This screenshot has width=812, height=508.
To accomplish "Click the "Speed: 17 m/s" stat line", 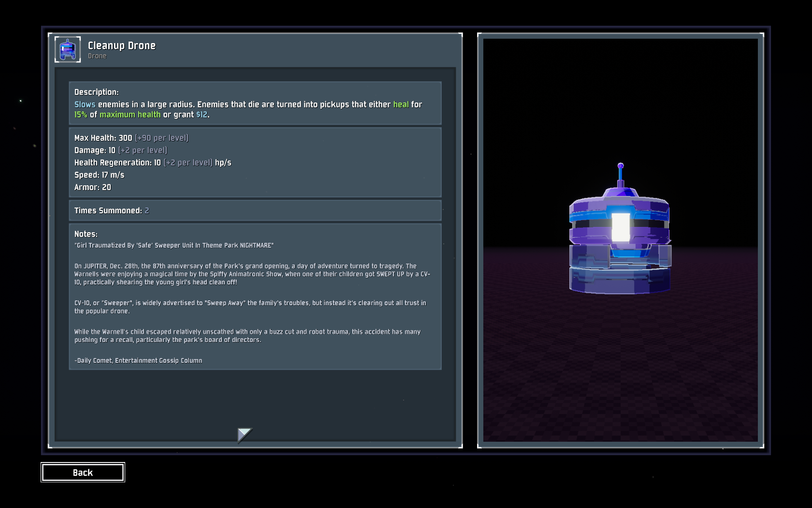I will 99,175.
